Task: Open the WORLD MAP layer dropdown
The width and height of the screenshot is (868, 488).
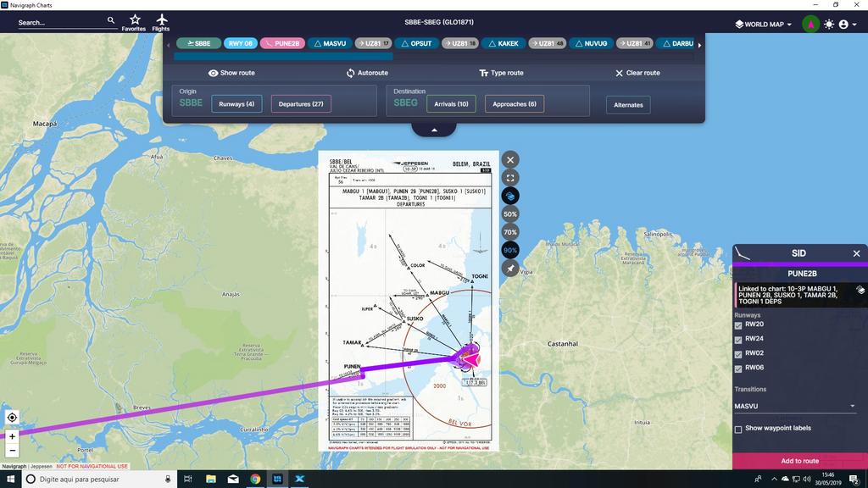Action: click(764, 25)
